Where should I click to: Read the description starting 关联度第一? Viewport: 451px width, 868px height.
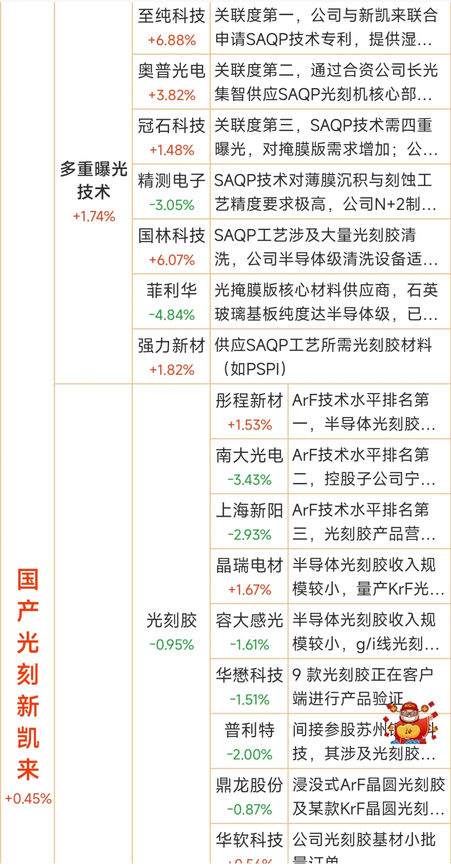pyautogui.click(x=330, y=28)
